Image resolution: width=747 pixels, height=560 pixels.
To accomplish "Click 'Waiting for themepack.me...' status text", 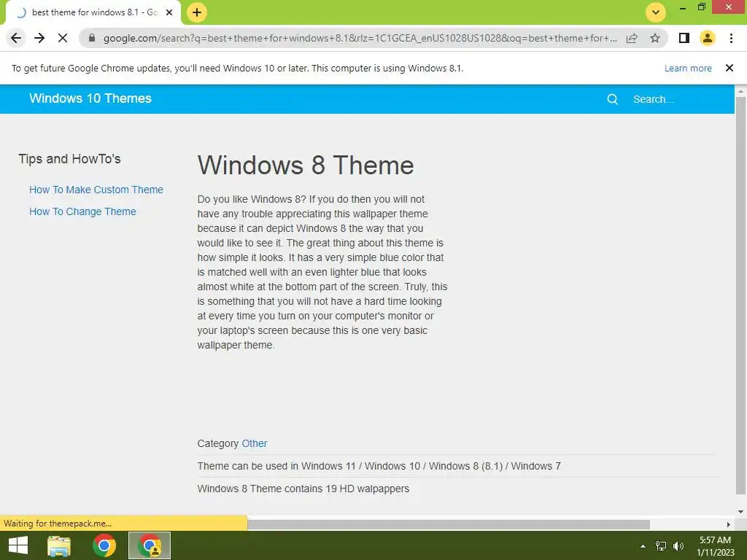I will (58, 524).
